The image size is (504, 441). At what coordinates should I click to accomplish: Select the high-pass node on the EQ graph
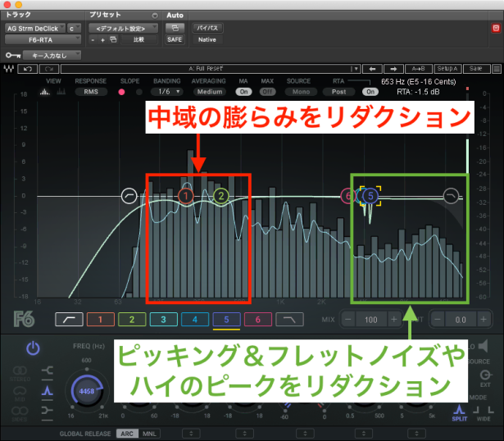[x=129, y=196]
